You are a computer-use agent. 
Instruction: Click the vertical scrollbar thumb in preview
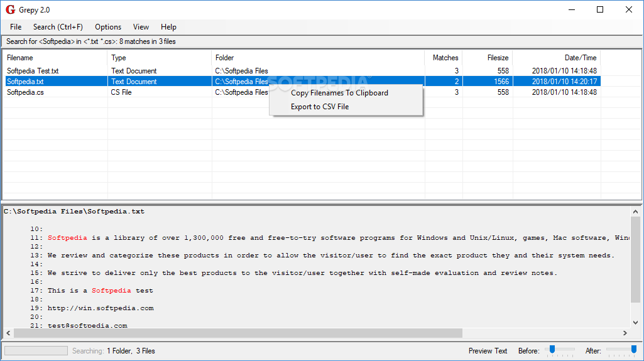tap(635, 261)
